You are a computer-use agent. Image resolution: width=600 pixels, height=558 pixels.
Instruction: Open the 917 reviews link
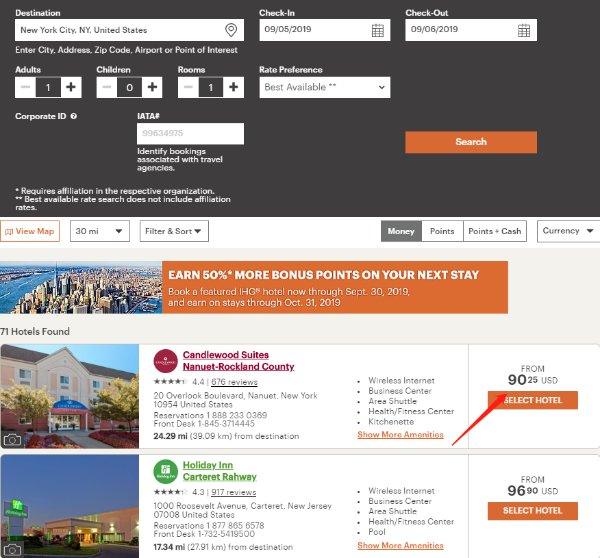233,492
